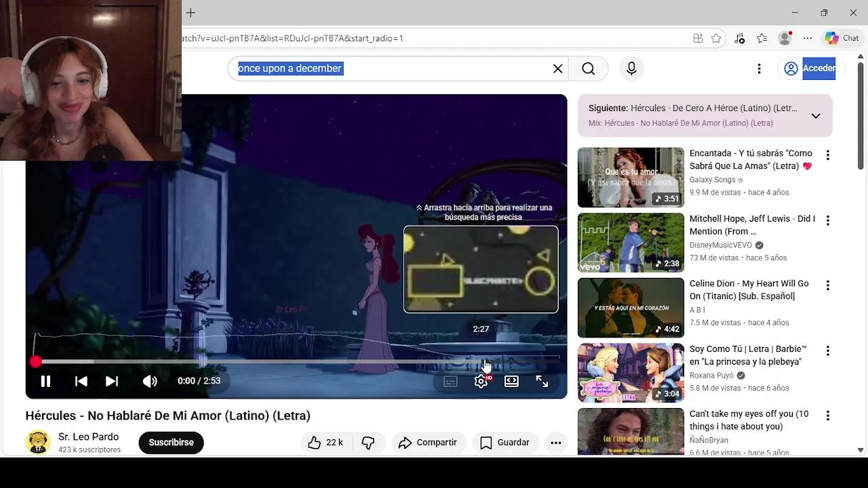Open the player settings gear
This screenshot has height=488, width=868.
tap(481, 381)
